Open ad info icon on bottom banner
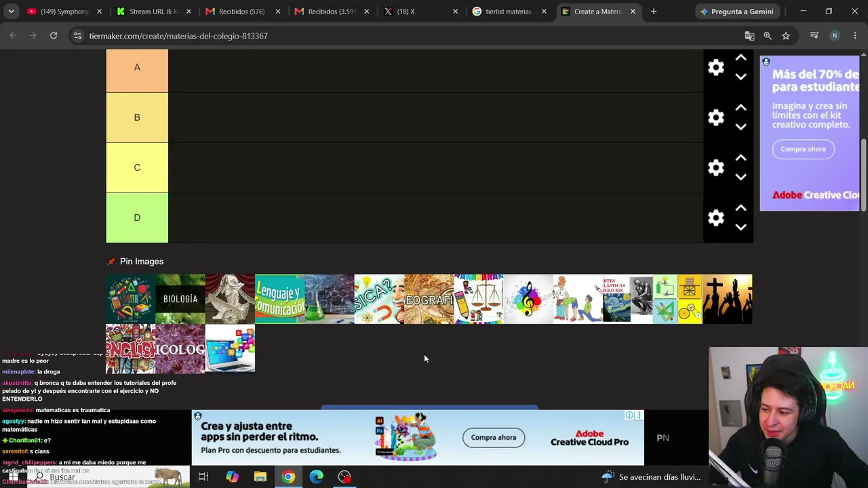Screen dimensions: 868x488 pyautogui.click(x=629, y=415)
